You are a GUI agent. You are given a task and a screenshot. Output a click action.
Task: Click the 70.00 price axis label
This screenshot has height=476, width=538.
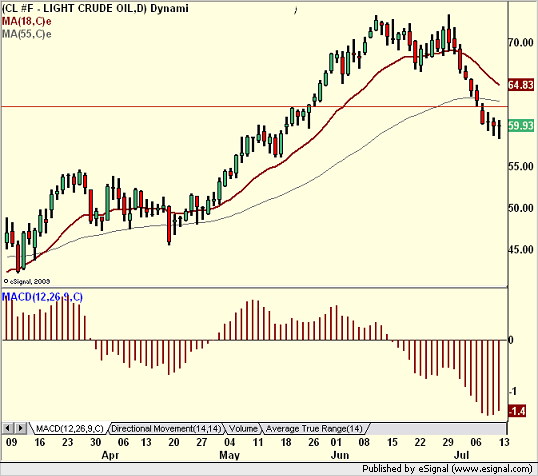(521, 43)
